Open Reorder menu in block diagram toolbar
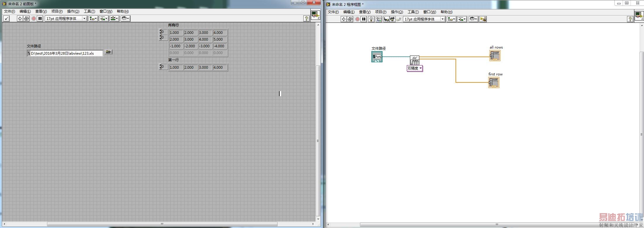Screen dimensions: 644x228 473,19
